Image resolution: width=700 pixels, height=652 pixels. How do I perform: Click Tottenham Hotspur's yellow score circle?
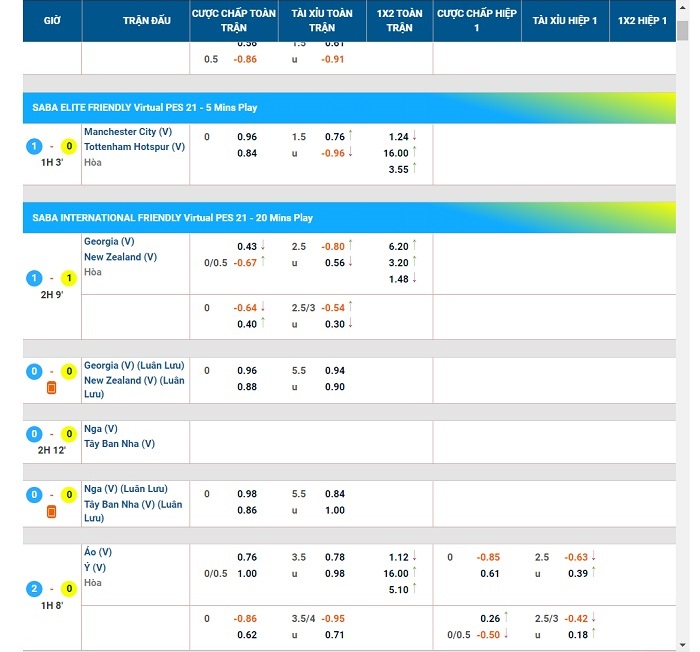click(69, 146)
